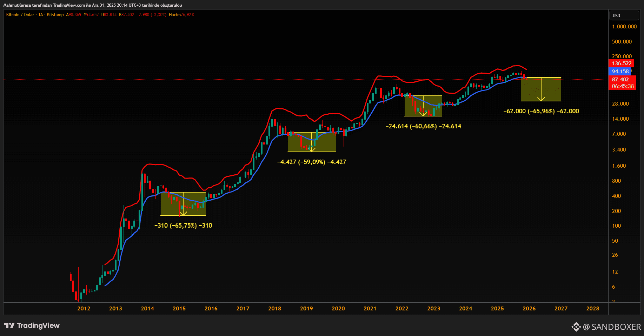644x336 pixels.
Task: Click the 2016 label on the time axis
Action: 211,309
